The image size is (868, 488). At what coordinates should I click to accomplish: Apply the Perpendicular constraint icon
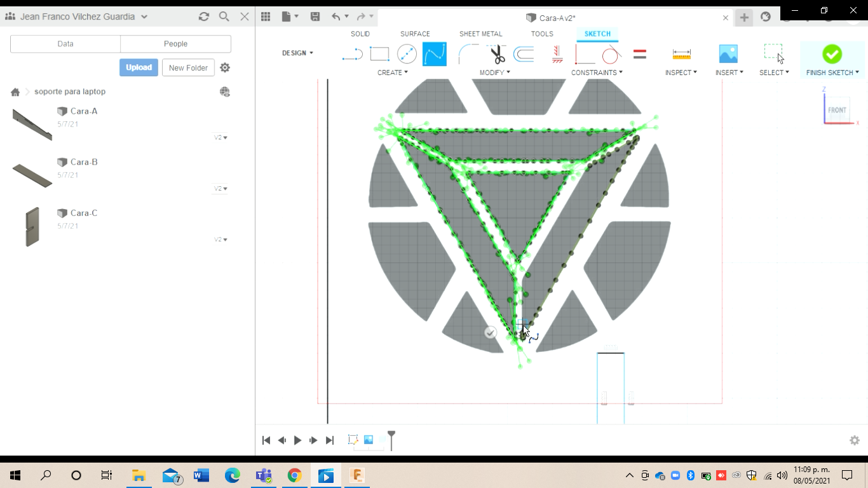[x=585, y=55]
